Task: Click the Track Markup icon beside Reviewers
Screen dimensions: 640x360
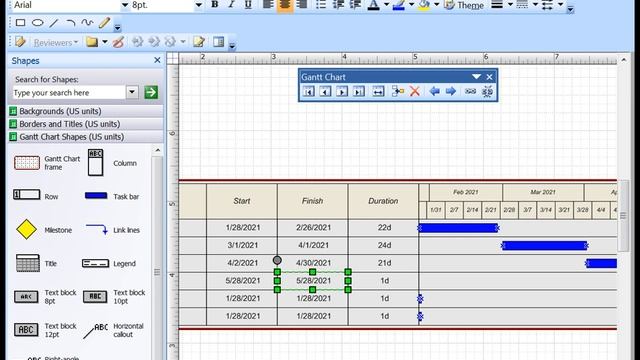Action: click(20, 42)
